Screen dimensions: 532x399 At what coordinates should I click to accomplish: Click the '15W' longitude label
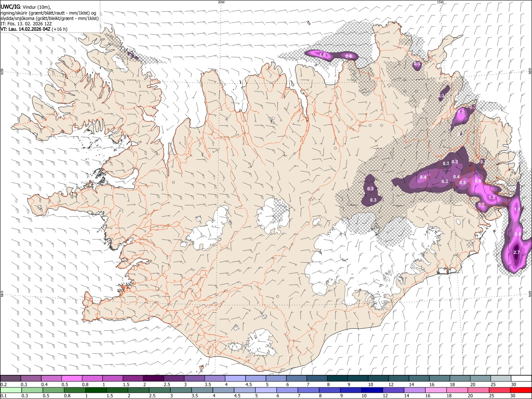[x=440, y=2]
